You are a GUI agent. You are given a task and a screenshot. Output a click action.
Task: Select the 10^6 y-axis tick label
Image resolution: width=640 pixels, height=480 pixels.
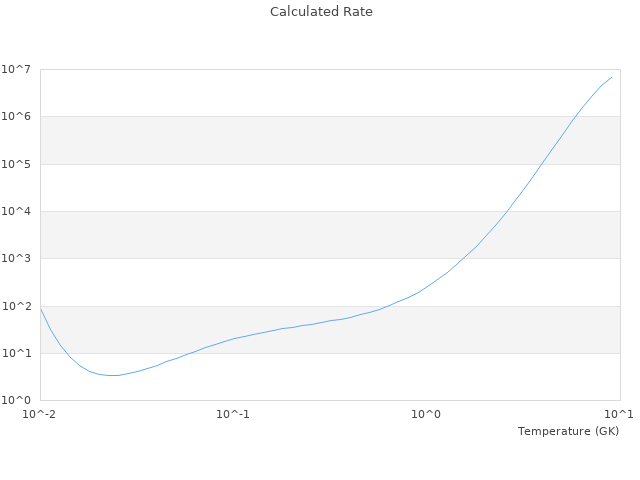point(18,117)
